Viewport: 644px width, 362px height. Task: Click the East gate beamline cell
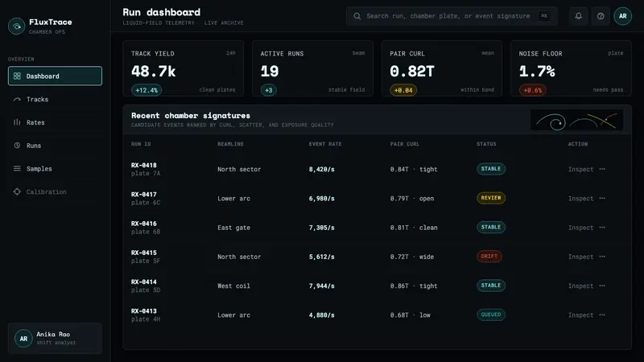point(233,228)
